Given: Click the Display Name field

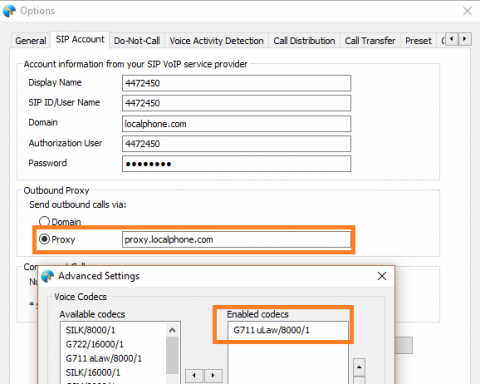Looking at the screenshot, I should [x=236, y=83].
